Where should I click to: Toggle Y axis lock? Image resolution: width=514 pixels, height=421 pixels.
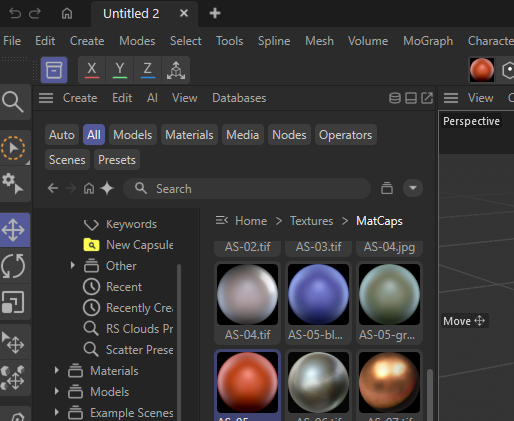(x=120, y=70)
